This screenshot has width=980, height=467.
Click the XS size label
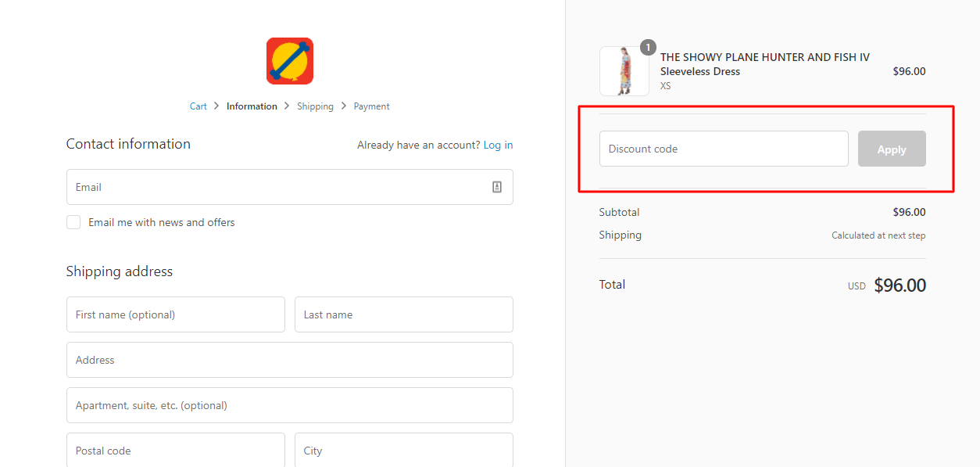click(x=666, y=86)
